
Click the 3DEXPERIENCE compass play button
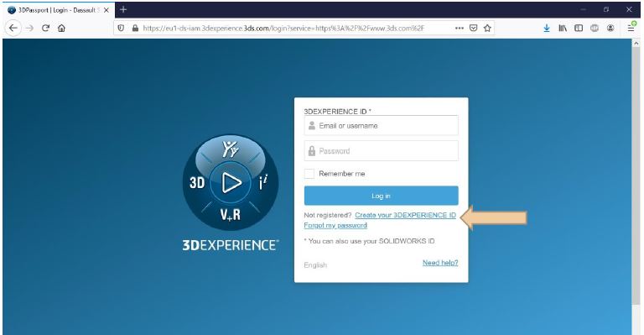pos(231,182)
